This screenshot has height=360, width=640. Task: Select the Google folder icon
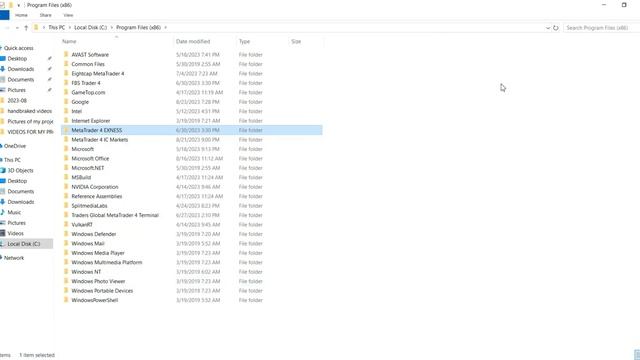pos(66,102)
